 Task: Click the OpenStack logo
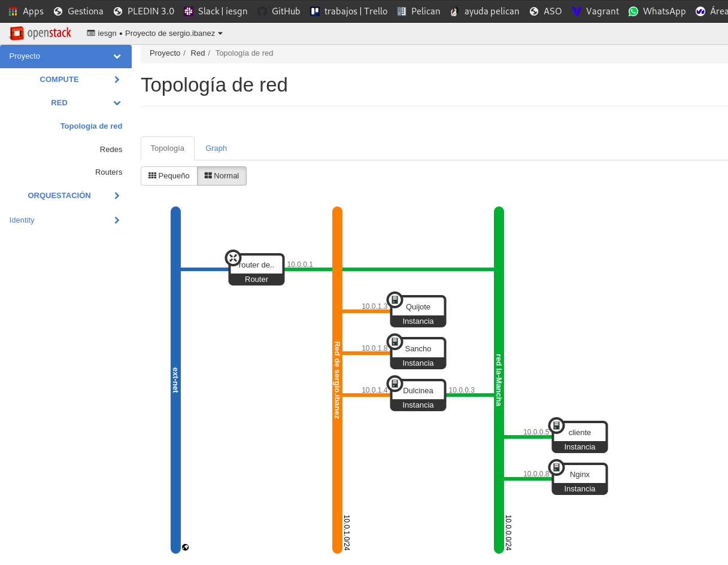pyautogui.click(x=41, y=33)
